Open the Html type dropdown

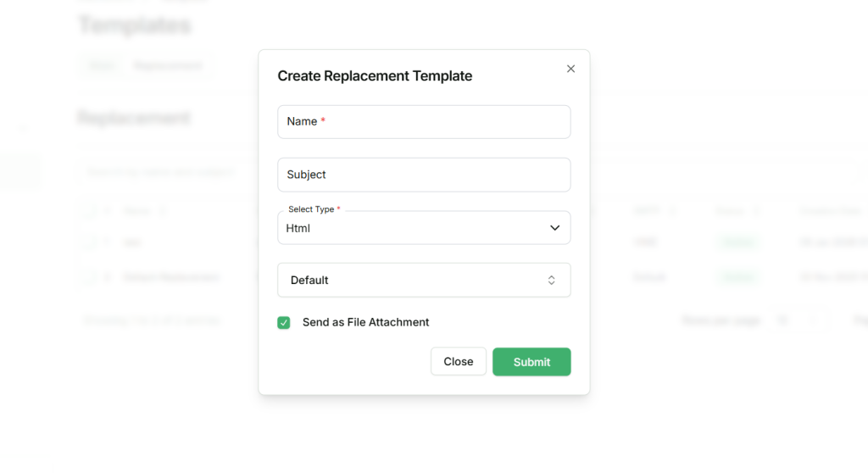click(424, 228)
